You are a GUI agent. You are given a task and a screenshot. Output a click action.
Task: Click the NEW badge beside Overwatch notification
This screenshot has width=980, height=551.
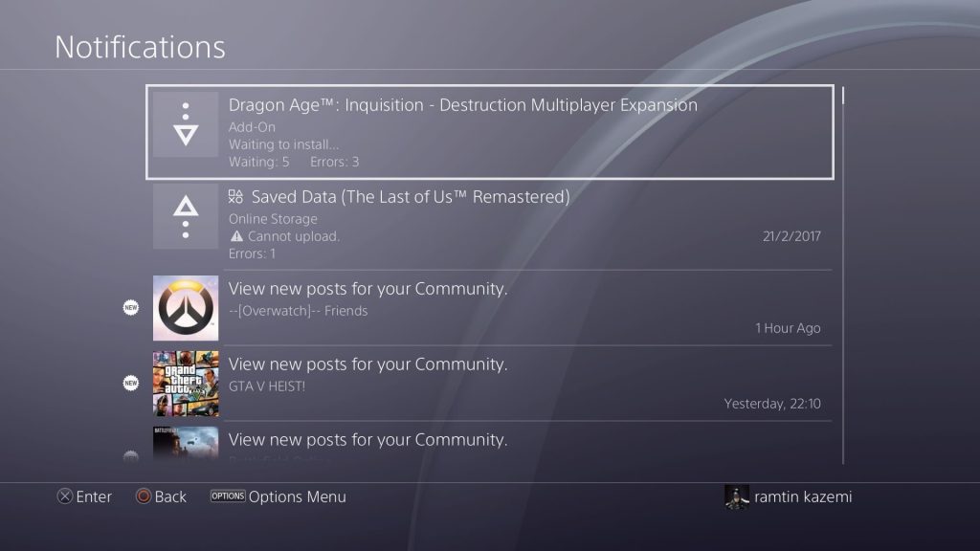131,308
